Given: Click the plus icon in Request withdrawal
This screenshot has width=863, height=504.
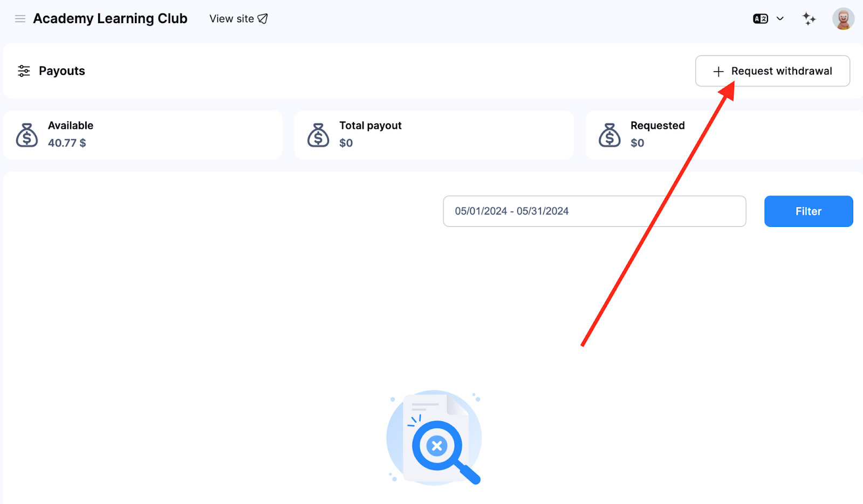Looking at the screenshot, I should [718, 72].
